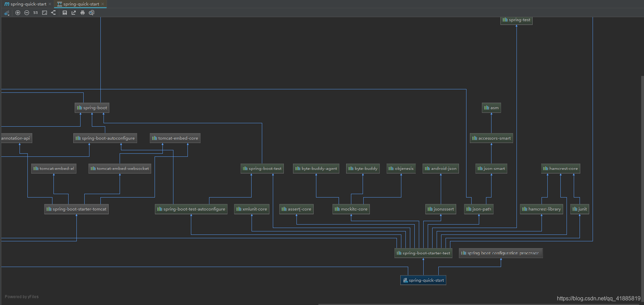Open print preview of diagram
The width and height of the screenshot is (644, 305).
92,13
